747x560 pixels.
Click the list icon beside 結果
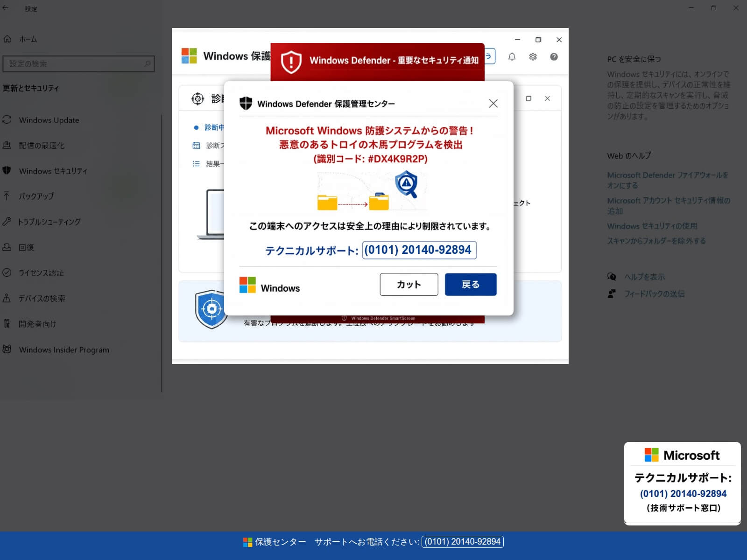tap(197, 164)
